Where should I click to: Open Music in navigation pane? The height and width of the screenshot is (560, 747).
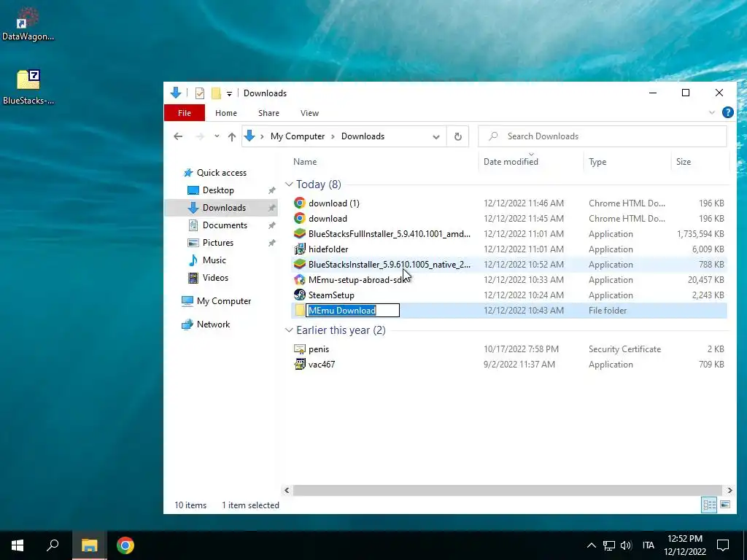click(214, 260)
